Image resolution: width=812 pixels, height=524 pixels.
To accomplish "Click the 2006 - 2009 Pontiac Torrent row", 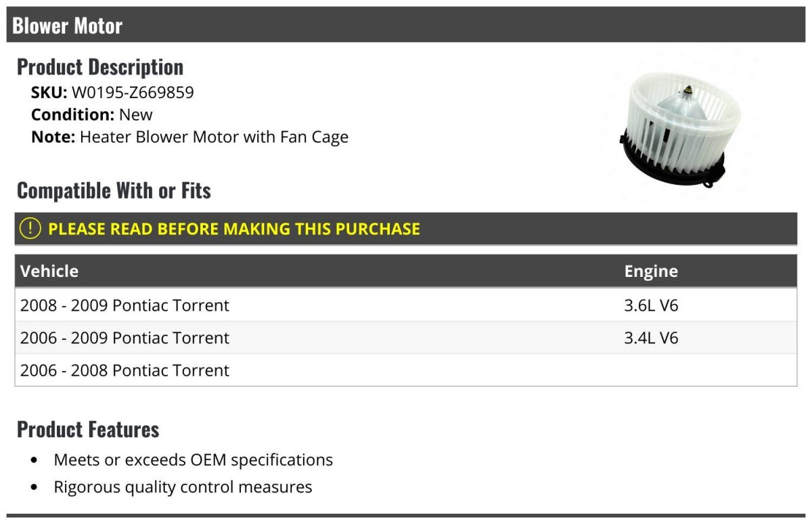I will [125, 338].
